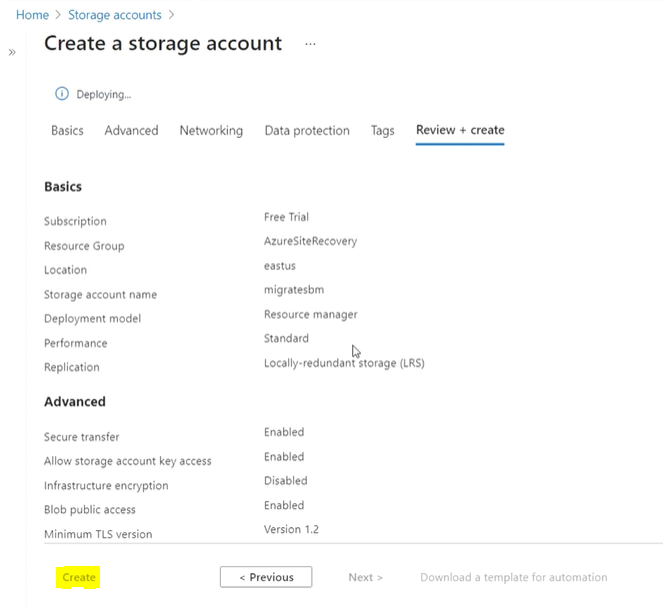Click the Deploying... status text
663x606 pixels.
pos(104,94)
